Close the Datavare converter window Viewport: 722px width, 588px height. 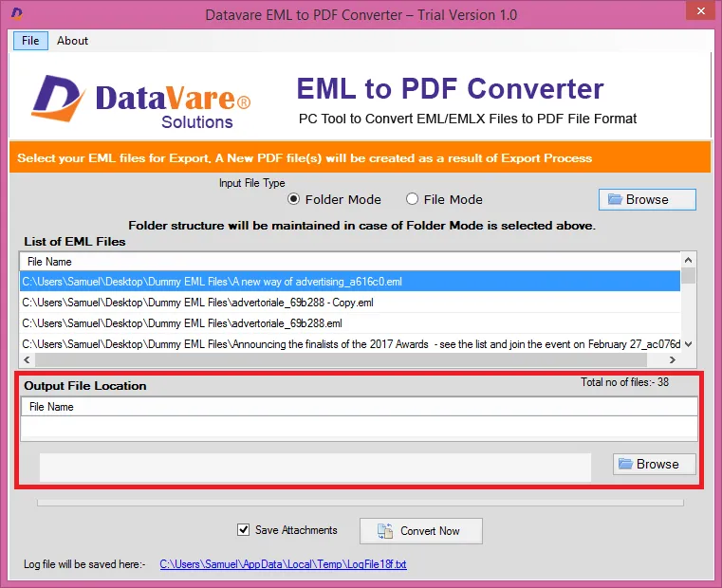(700, 10)
